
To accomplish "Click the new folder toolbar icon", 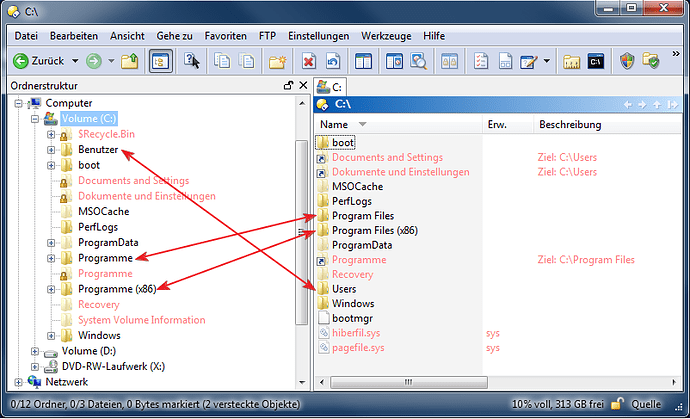I will click(279, 61).
